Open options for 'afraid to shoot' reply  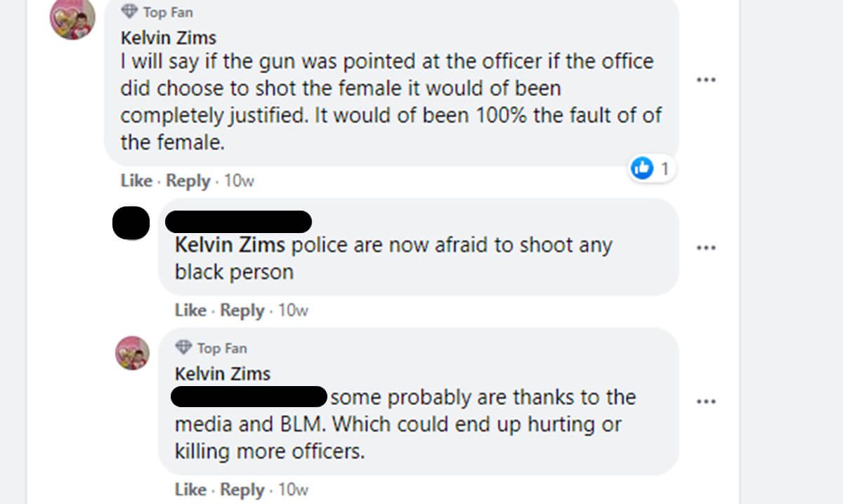point(705,248)
